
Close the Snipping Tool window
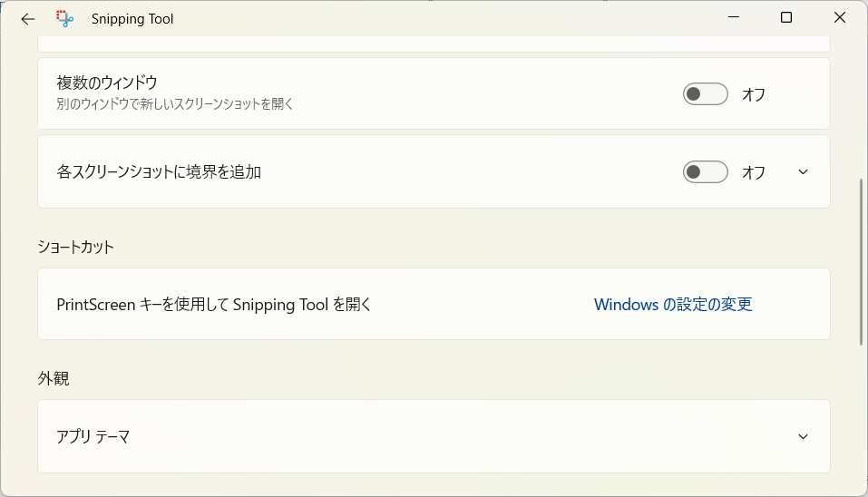coord(839,18)
